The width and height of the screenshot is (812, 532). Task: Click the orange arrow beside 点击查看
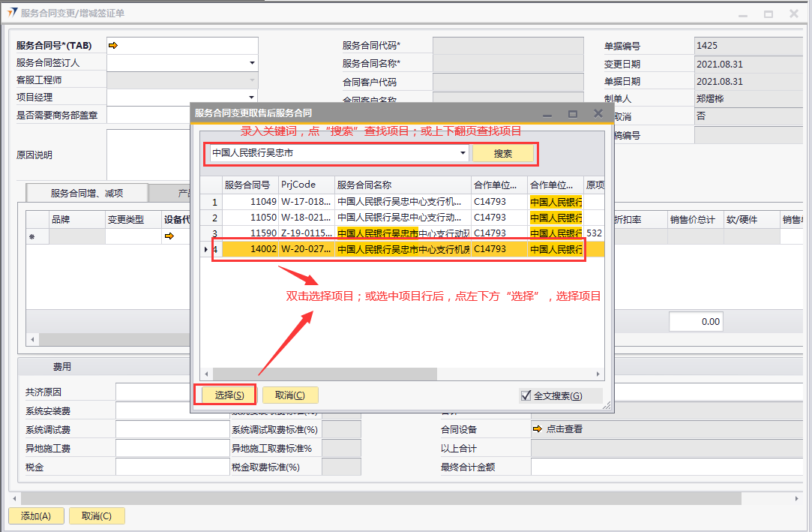[x=537, y=429]
